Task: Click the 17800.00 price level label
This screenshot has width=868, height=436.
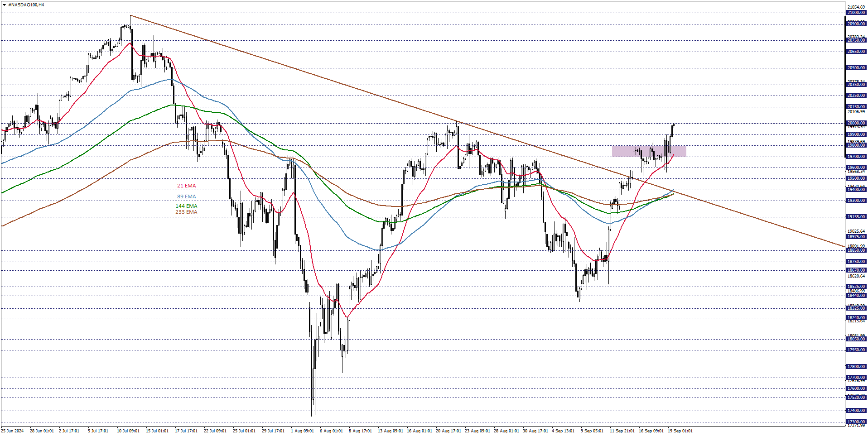Action: (856, 367)
